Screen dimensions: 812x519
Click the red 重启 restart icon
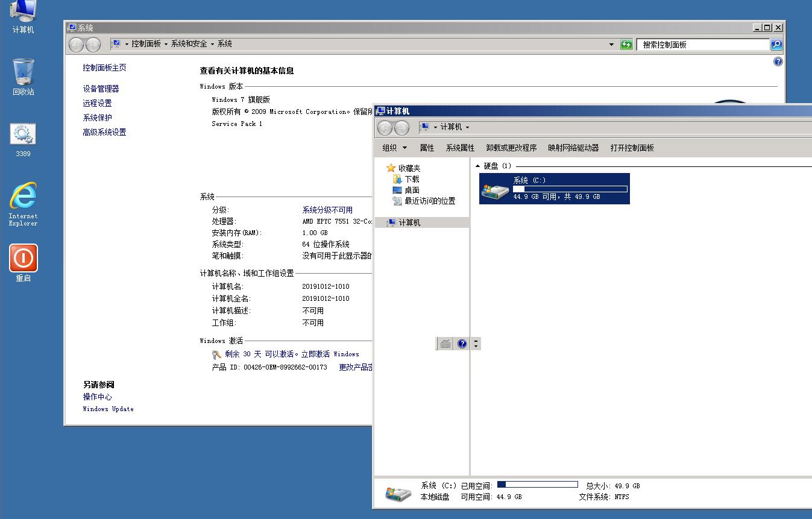[23, 263]
